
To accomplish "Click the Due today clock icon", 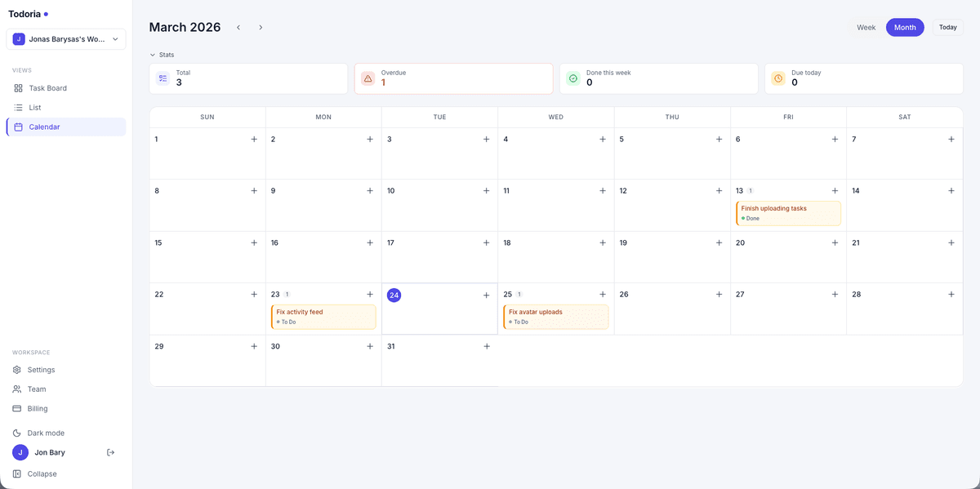I will pyautogui.click(x=778, y=78).
